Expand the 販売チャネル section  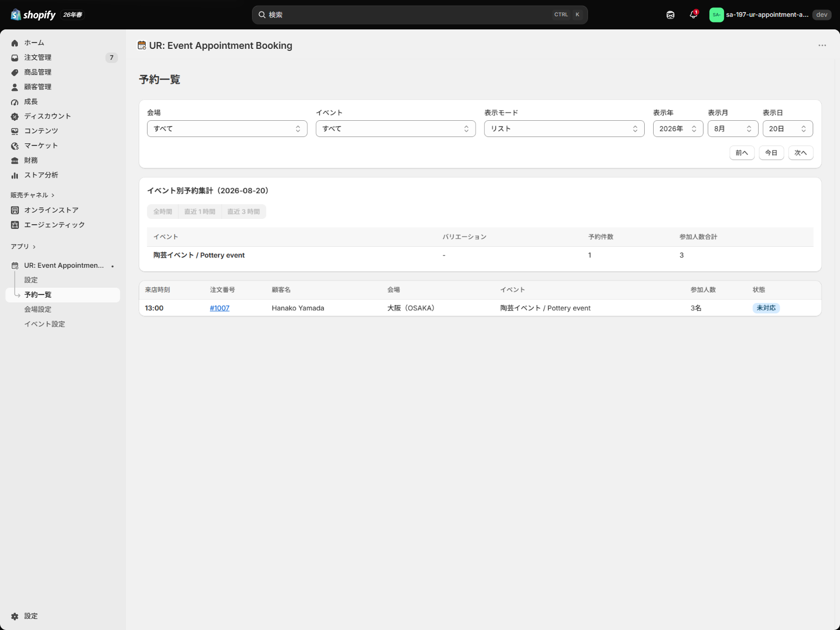pos(33,195)
